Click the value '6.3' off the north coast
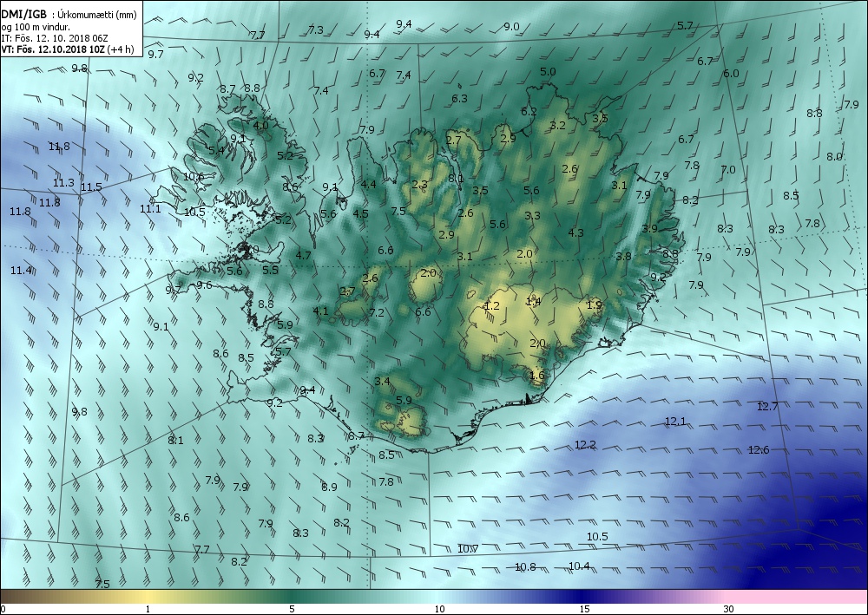 (x=459, y=98)
